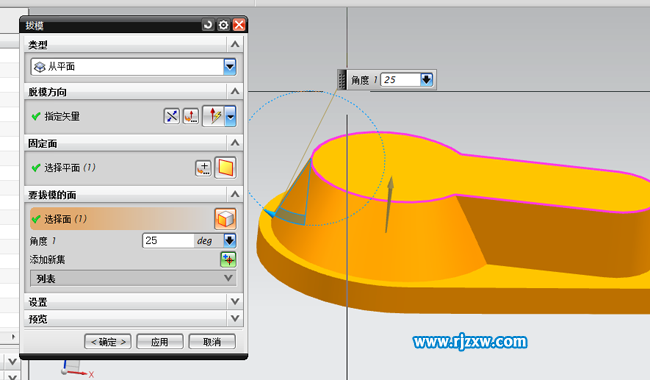The width and height of the screenshot is (650, 380).
Task: Collapse the 脱模方向 section
Action: [235, 92]
